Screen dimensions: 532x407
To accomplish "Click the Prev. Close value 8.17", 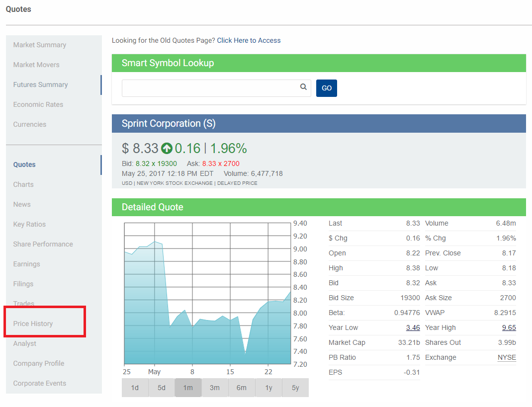I will pos(509,253).
